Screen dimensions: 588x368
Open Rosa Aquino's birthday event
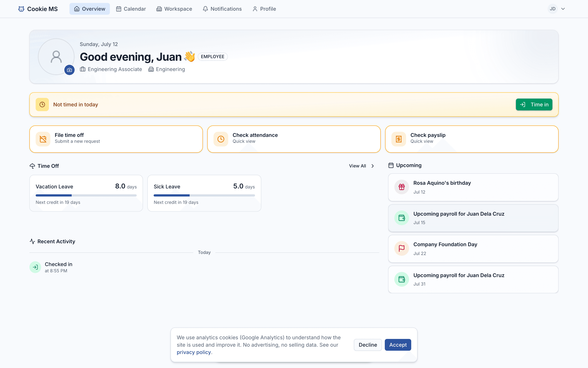point(473,187)
